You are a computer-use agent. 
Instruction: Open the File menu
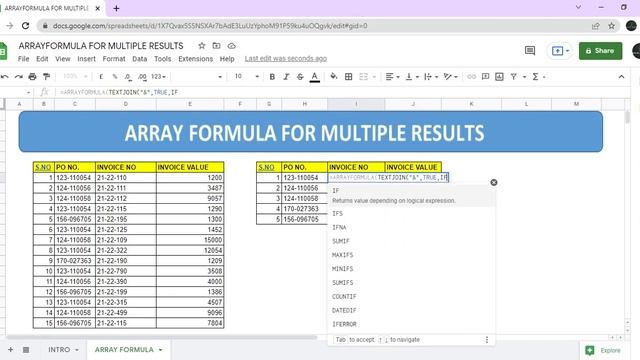coord(24,59)
